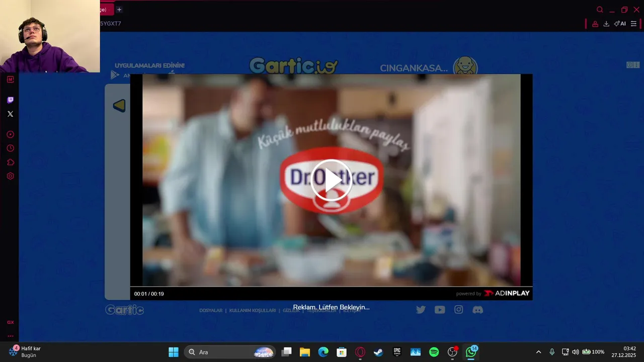
Task: Open Spotify from taskbar
Action: coord(434,352)
